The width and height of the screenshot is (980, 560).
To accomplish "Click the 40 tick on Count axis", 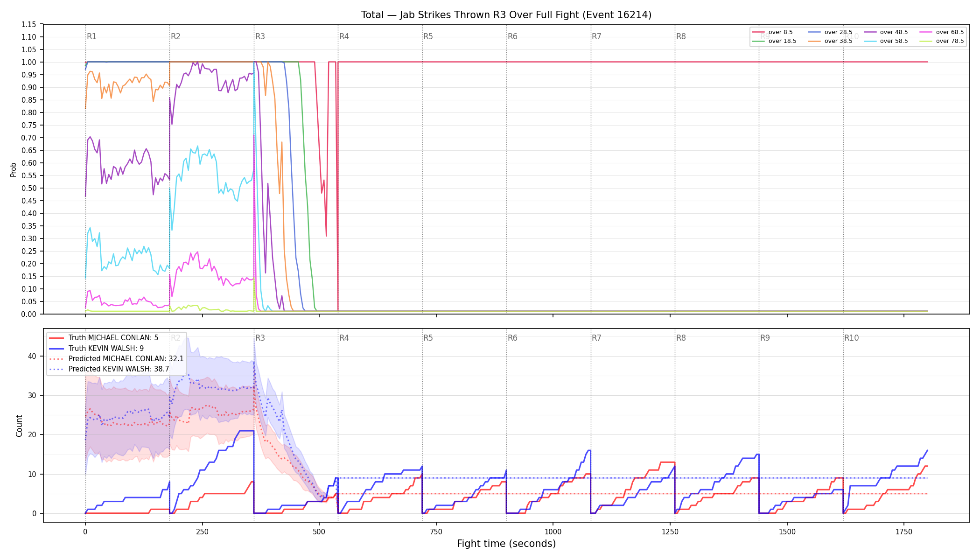I will tap(32, 356).
